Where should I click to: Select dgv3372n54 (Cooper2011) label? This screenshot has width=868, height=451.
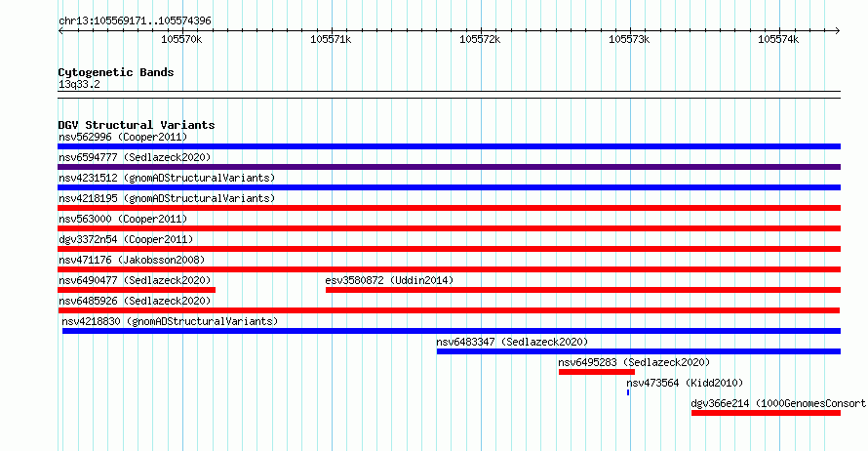click(x=126, y=239)
